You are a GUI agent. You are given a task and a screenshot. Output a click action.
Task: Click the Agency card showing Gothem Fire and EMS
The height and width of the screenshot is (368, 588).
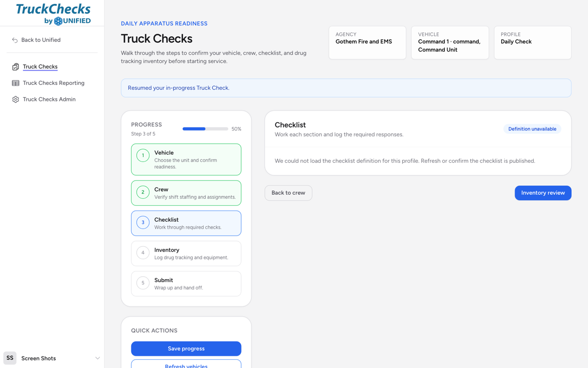[x=367, y=43]
